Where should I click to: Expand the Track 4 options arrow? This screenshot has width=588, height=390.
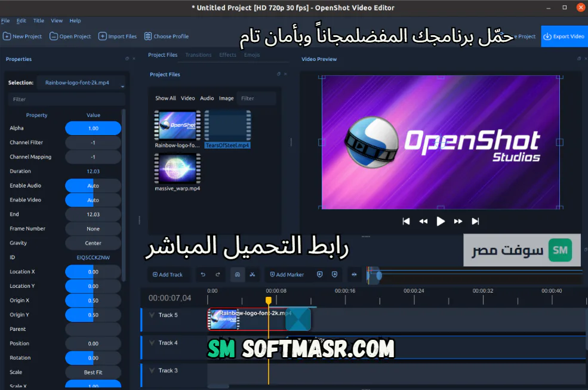152,343
